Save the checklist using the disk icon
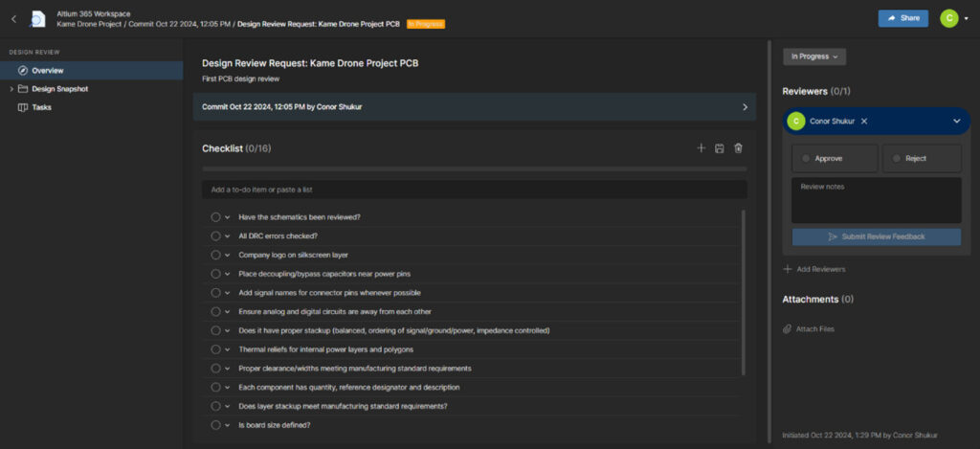Image resolution: width=980 pixels, height=449 pixels. pos(720,148)
